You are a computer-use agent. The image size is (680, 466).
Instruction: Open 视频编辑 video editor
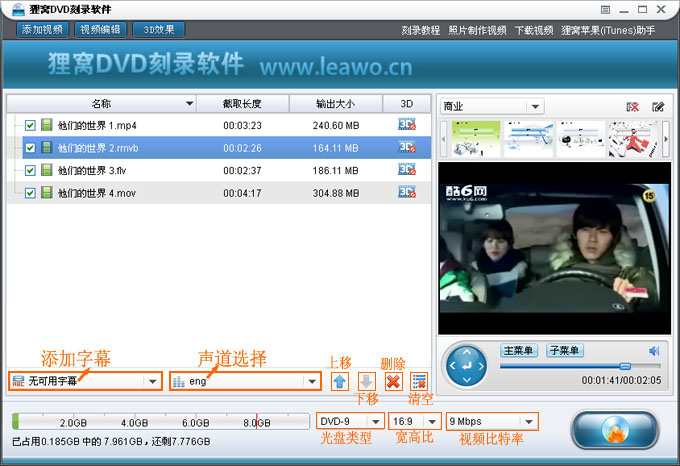tap(101, 29)
